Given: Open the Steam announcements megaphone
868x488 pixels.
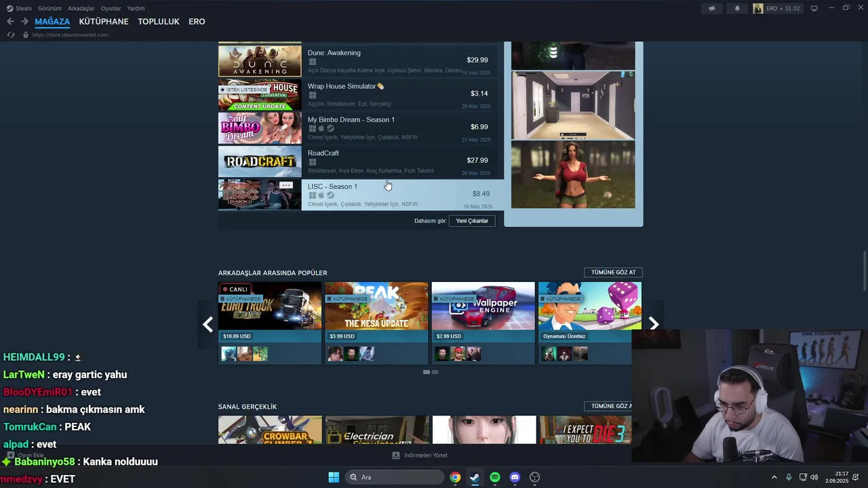Looking at the screenshot, I should coord(711,8).
